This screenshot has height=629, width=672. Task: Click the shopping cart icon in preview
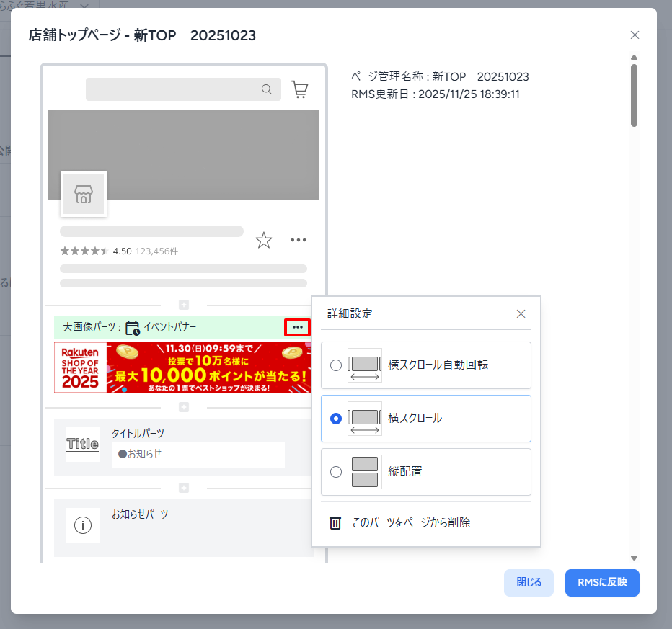(299, 89)
